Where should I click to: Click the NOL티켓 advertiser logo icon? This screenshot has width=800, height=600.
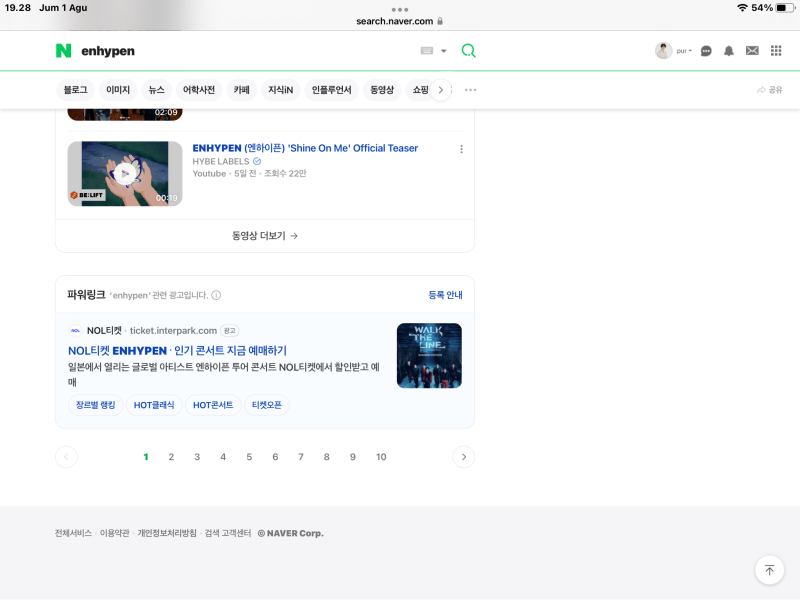(x=76, y=331)
